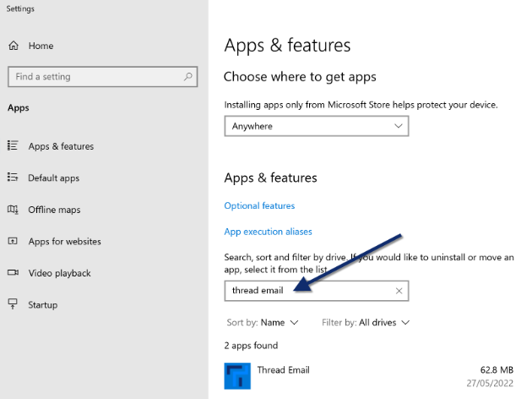The height and width of the screenshot is (399, 532).
Task: Expand the Sort by Name dropdown
Action: (263, 322)
